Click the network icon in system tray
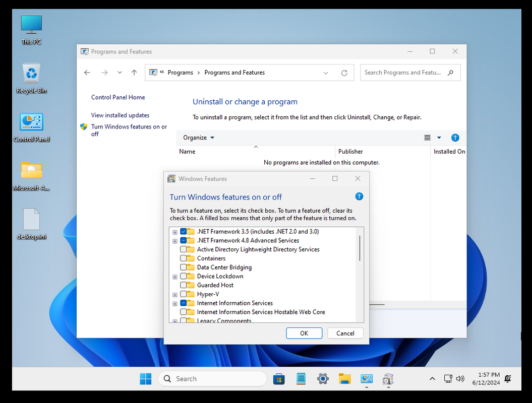The height and width of the screenshot is (403, 532). pyautogui.click(x=448, y=379)
